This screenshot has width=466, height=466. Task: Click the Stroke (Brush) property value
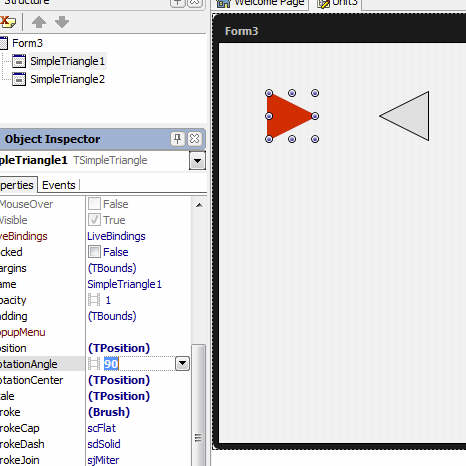[x=109, y=412]
